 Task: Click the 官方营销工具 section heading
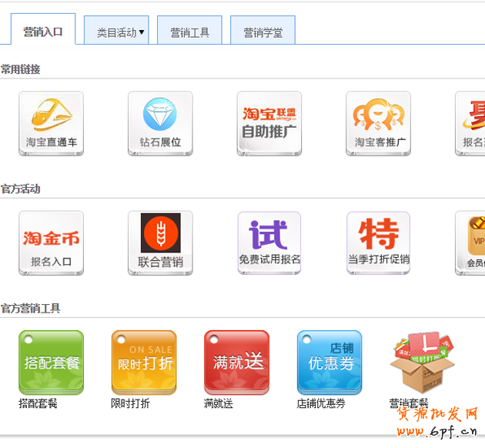[30, 308]
